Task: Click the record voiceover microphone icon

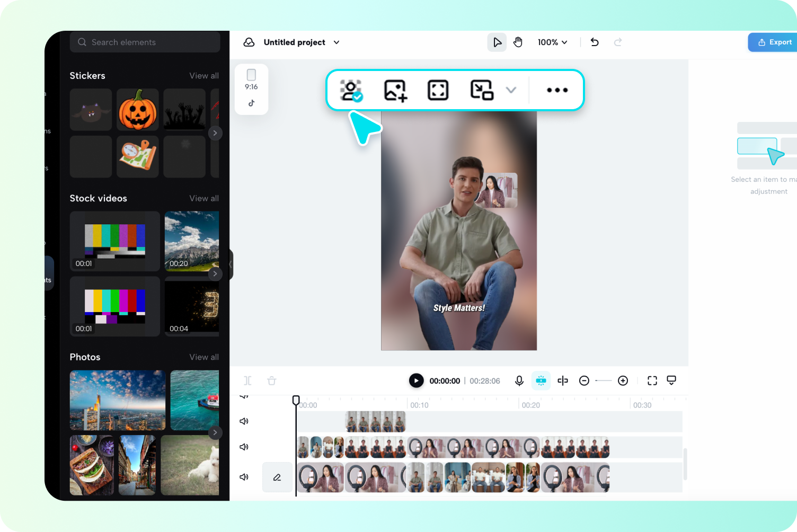Action: [519, 380]
